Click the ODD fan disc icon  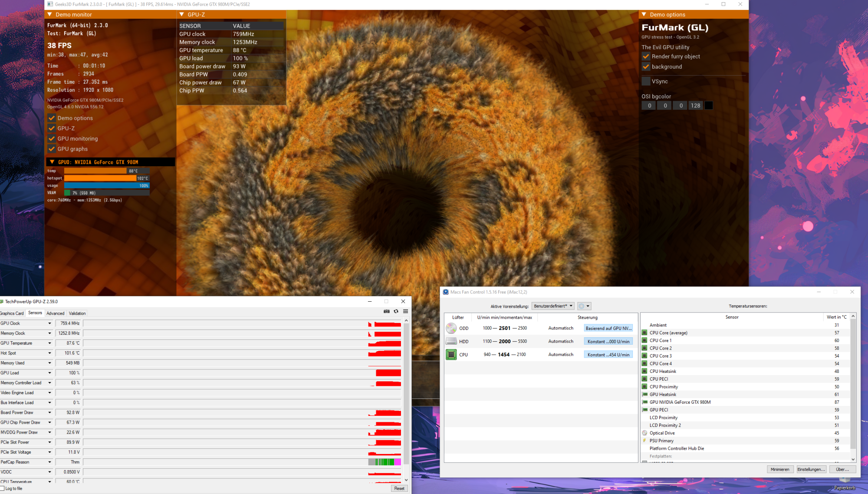point(451,328)
